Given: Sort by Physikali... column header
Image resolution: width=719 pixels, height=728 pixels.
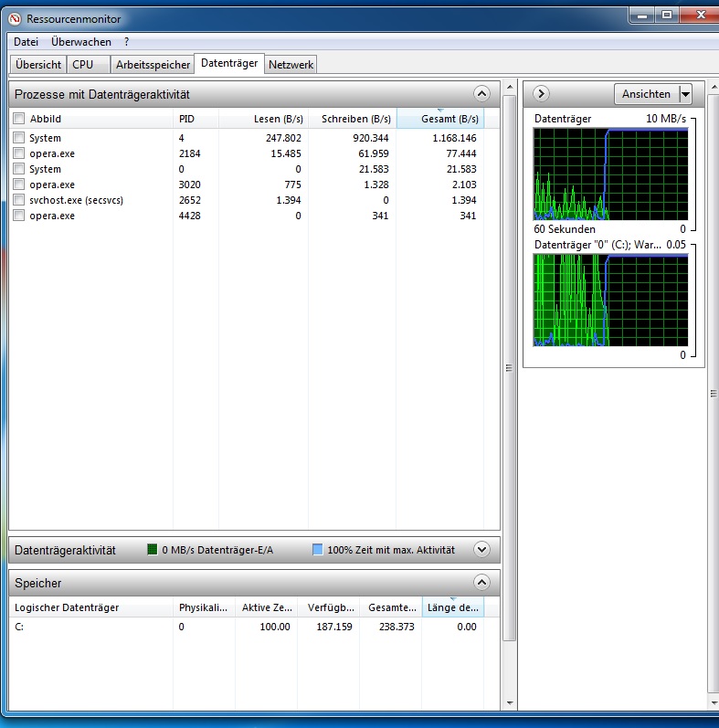Looking at the screenshot, I should click(204, 607).
